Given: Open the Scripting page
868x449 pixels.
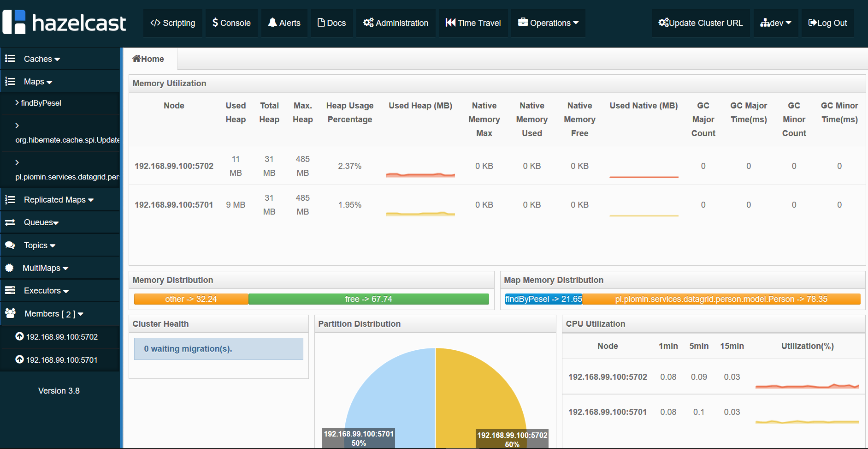Looking at the screenshot, I should tap(173, 23).
